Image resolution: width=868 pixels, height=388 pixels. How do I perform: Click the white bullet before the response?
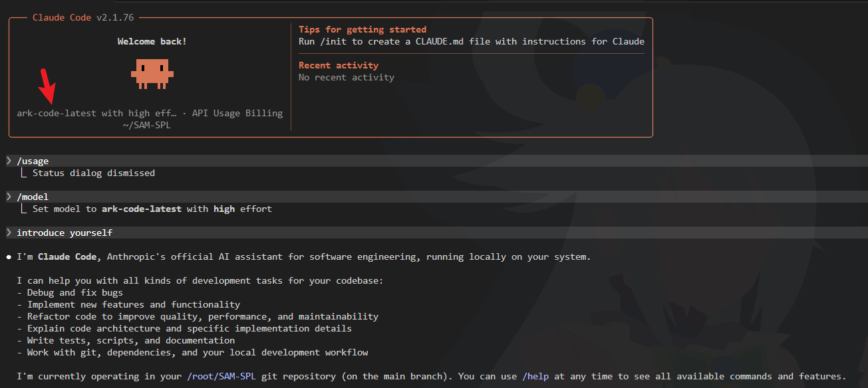(8, 256)
